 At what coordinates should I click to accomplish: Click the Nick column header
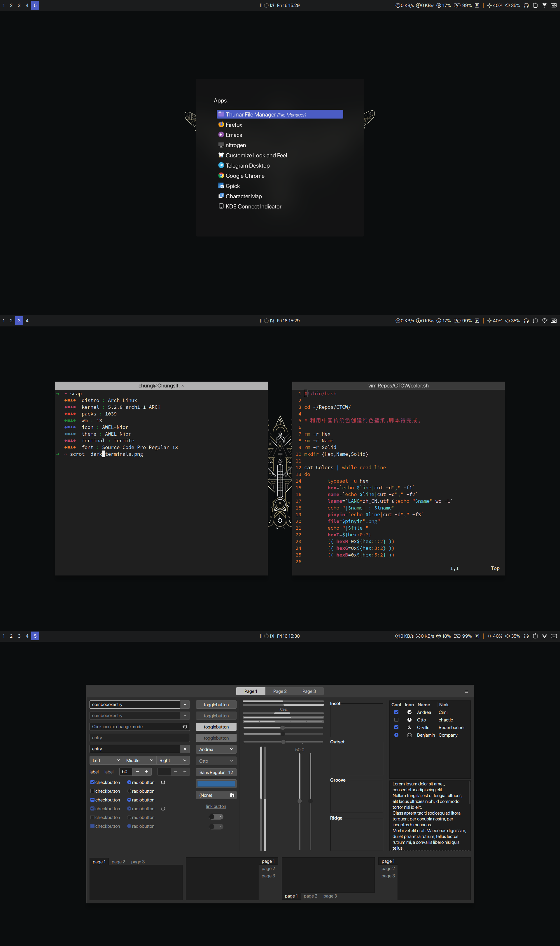444,705
